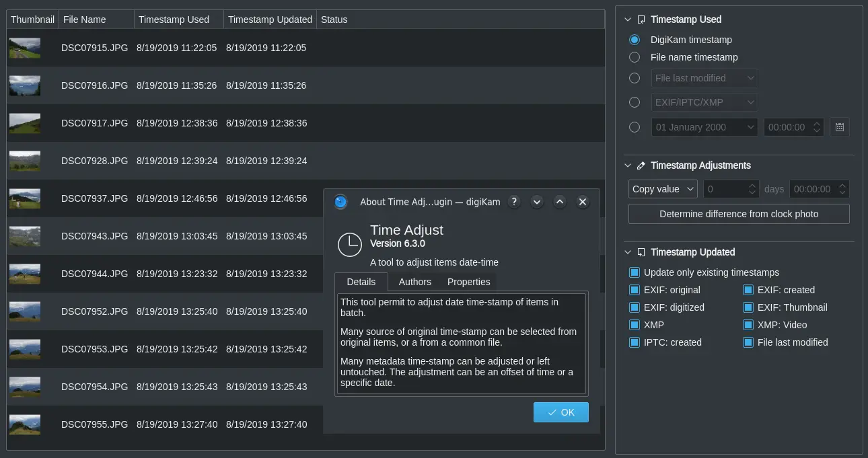Click the page icon beside Timestamp Used header

[x=641, y=20]
